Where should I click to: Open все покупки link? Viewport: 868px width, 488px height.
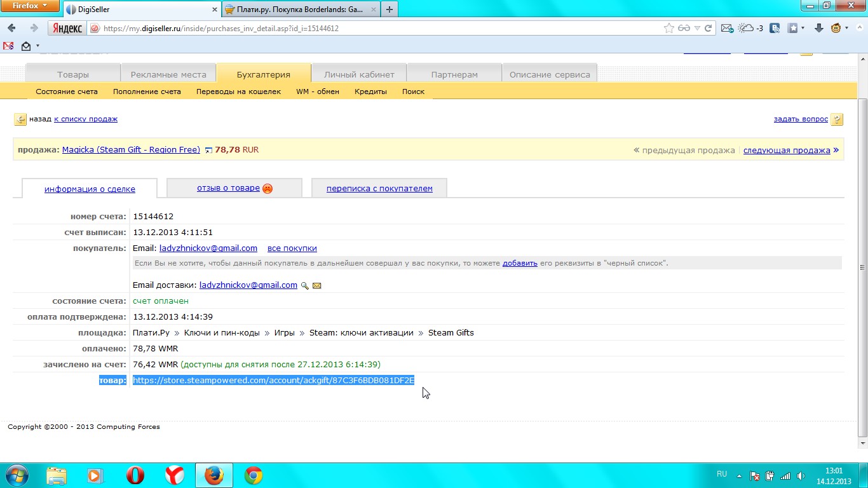292,248
